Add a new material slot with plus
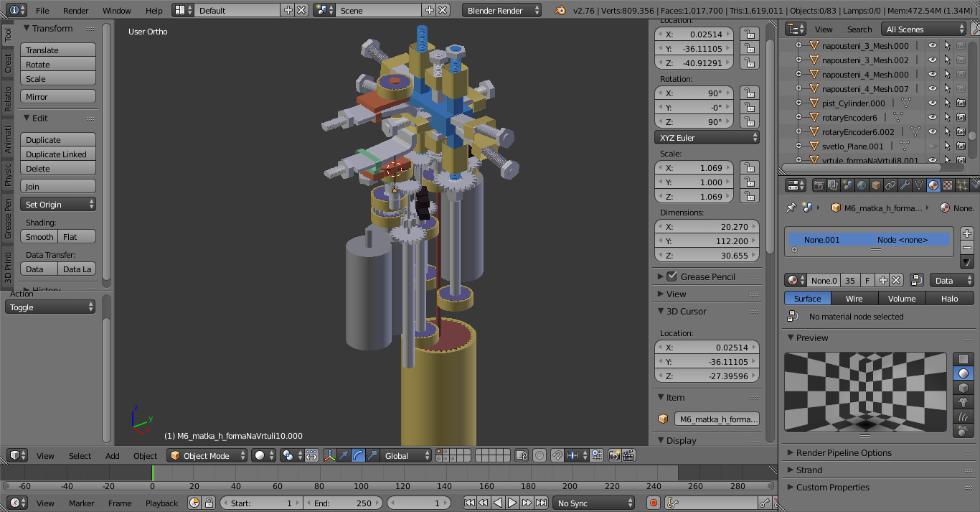The width and height of the screenshot is (980, 512). click(x=967, y=233)
